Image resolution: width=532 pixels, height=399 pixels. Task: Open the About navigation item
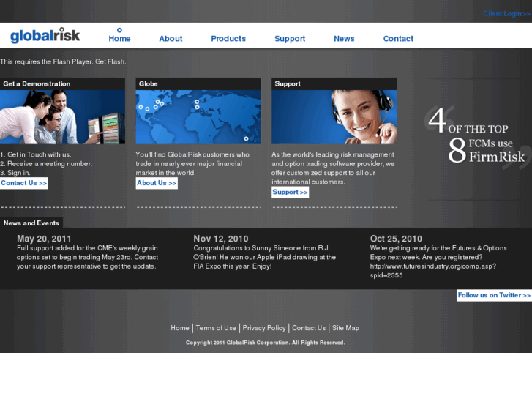click(171, 39)
